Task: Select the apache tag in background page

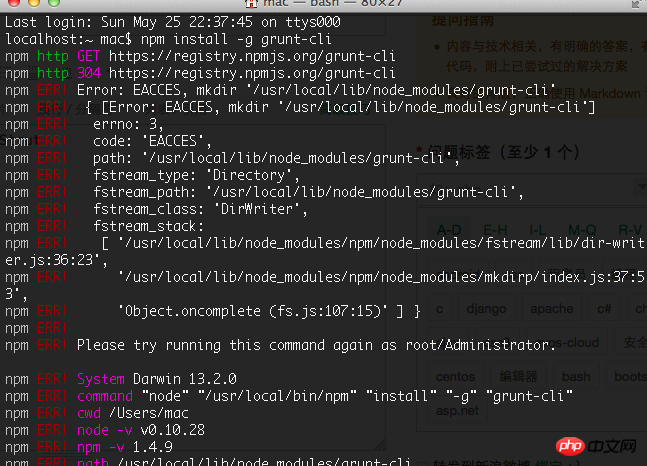Action: 552,309
